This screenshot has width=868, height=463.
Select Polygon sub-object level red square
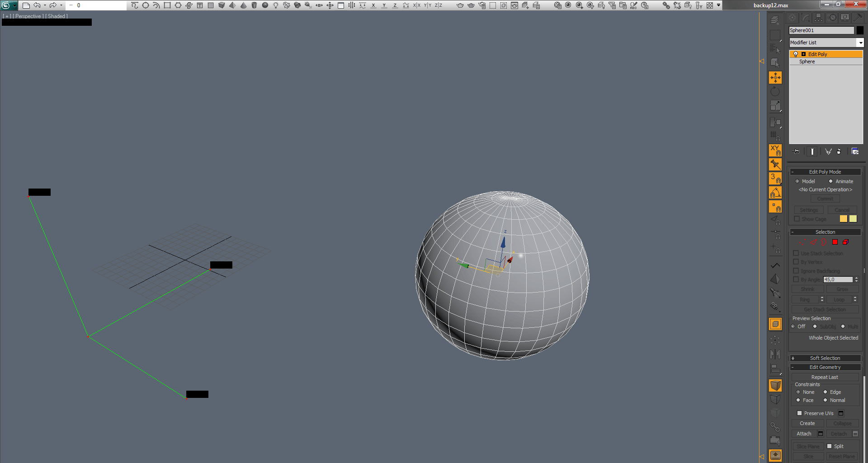tap(835, 242)
